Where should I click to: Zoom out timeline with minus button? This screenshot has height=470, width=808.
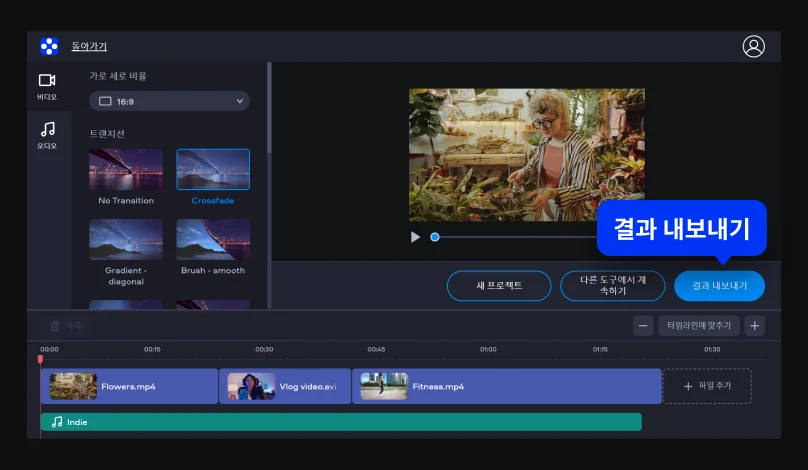pos(643,326)
